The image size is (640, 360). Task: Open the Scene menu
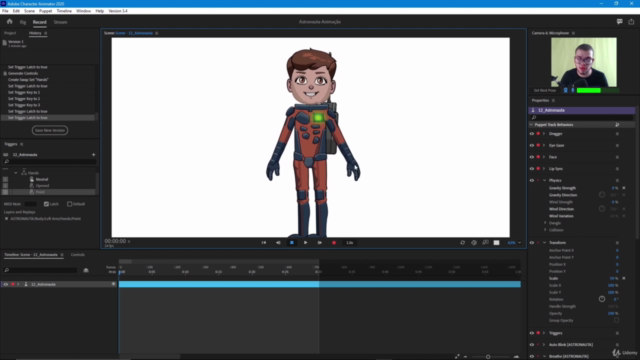click(x=29, y=11)
